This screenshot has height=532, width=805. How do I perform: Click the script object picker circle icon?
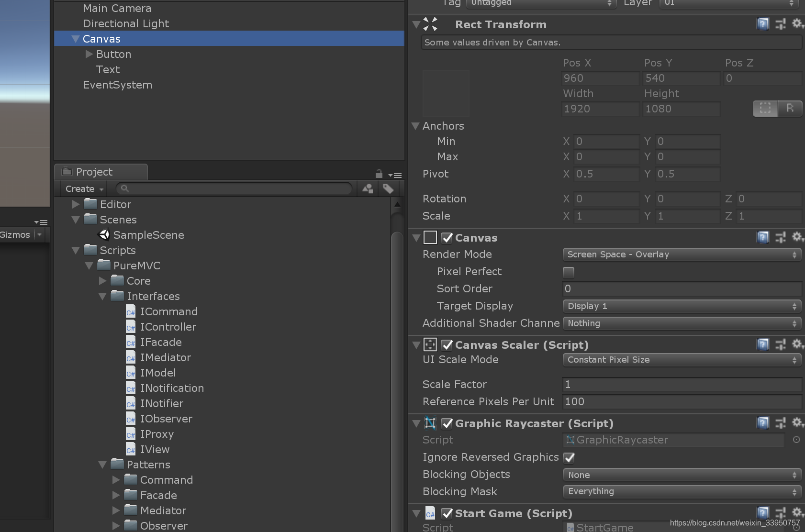(796, 440)
